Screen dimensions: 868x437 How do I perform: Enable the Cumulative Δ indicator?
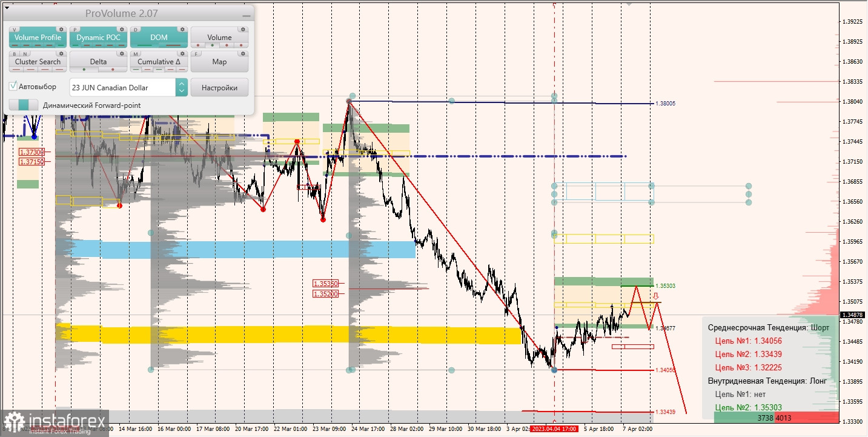coord(159,62)
